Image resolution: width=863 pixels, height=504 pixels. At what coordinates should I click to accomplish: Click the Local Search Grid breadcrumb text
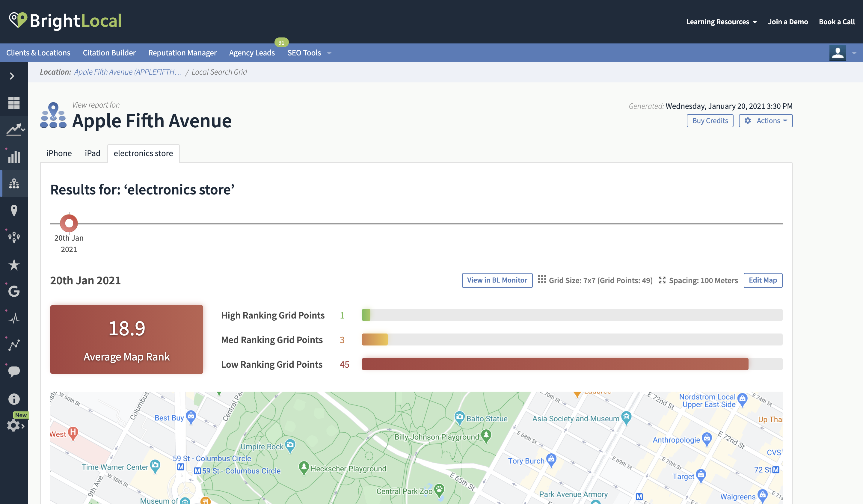pos(219,72)
